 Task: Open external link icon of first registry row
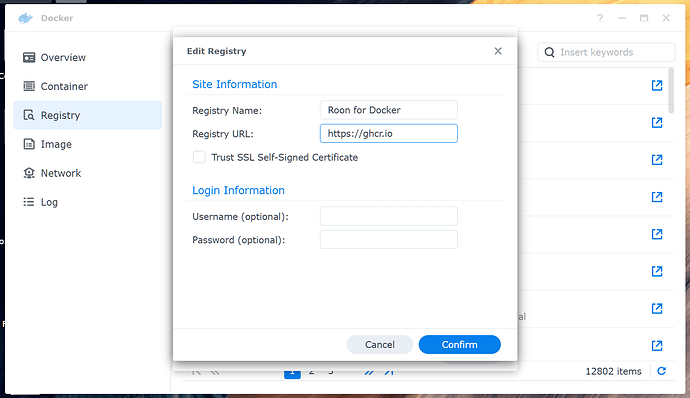click(x=657, y=85)
